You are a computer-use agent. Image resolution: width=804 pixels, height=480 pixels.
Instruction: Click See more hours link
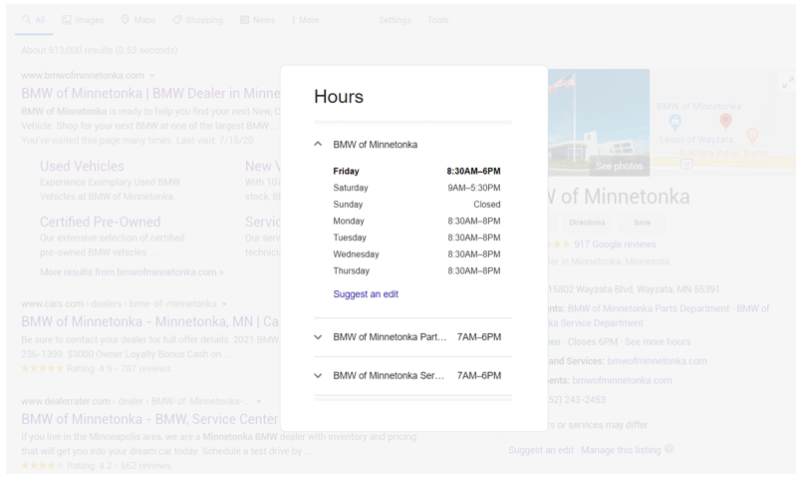pyautogui.click(x=658, y=342)
